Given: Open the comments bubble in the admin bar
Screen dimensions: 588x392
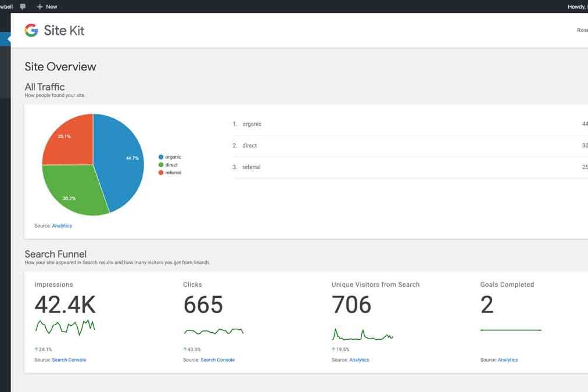Looking at the screenshot, I should (x=22, y=6).
